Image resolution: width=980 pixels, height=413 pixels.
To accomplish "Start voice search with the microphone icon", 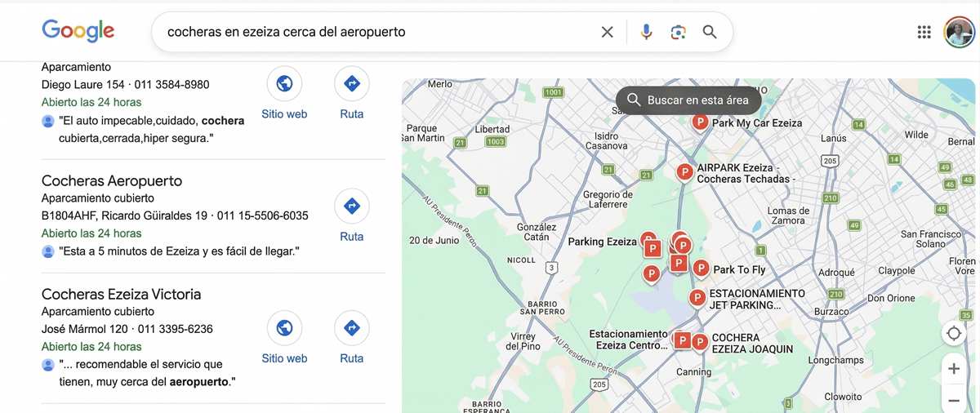I will [x=646, y=32].
